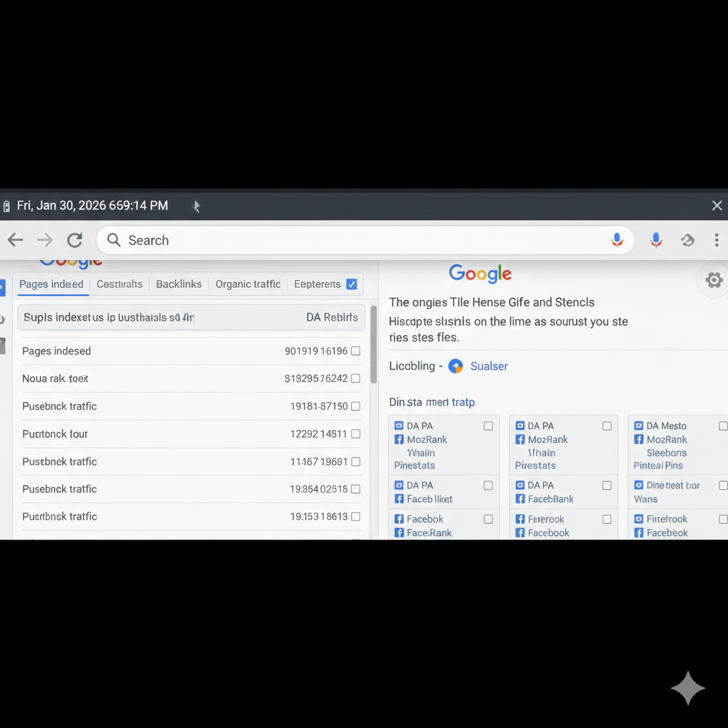
Task: Expand the DA Rebirls dropdown
Action: [x=332, y=317]
